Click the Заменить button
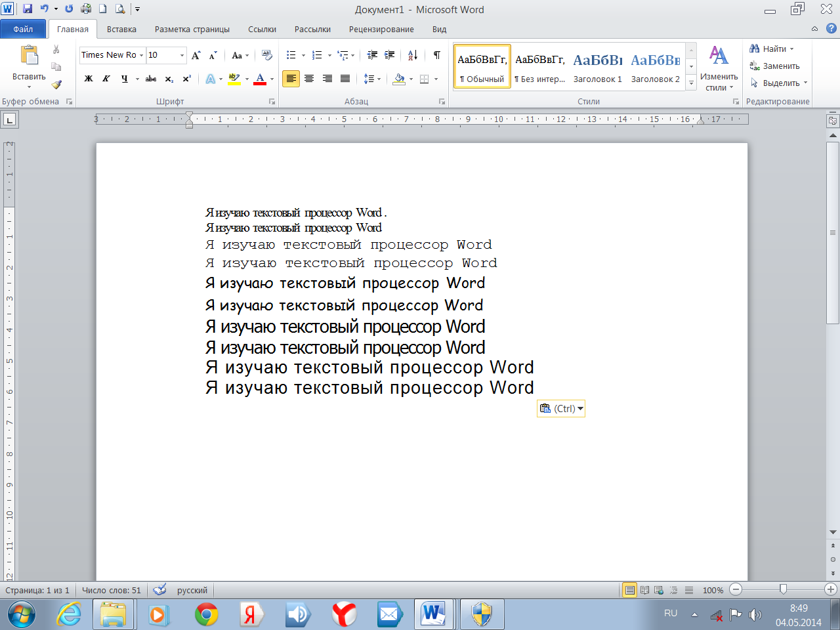Screen dimensions: 840x630 [x=775, y=66]
